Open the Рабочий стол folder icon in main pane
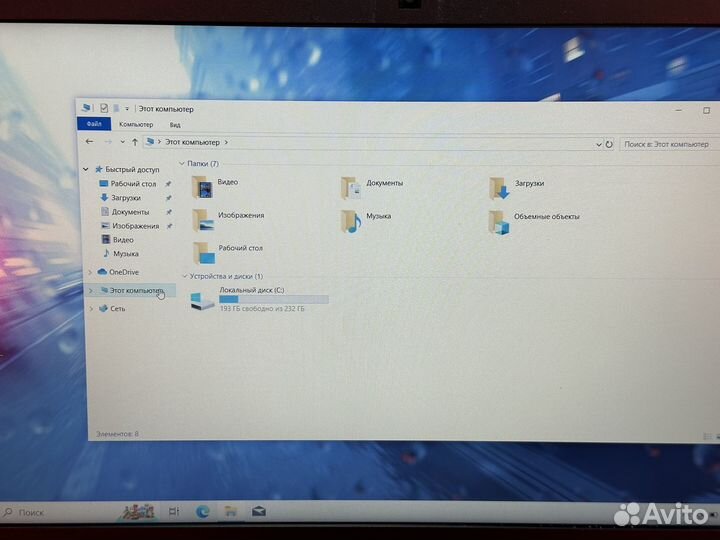The image size is (720, 540). point(204,253)
